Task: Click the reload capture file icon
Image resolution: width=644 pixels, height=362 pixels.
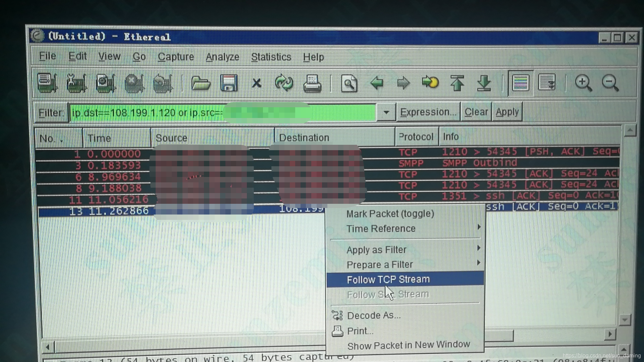Action: pos(284,83)
